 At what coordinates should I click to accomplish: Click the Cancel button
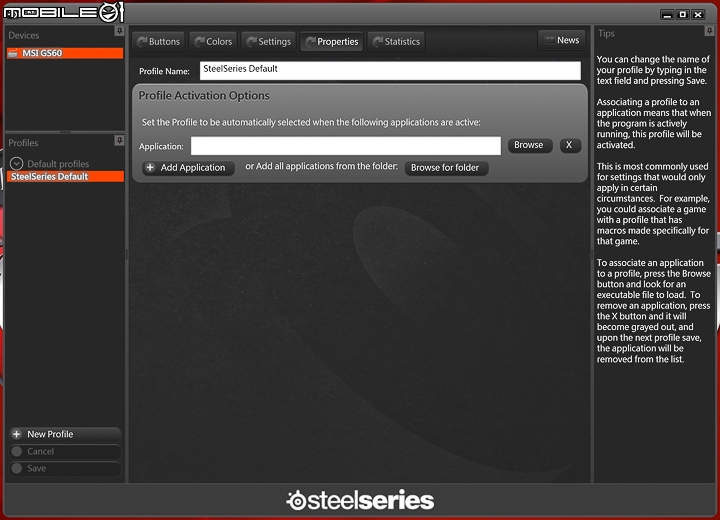click(x=65, y=452)
